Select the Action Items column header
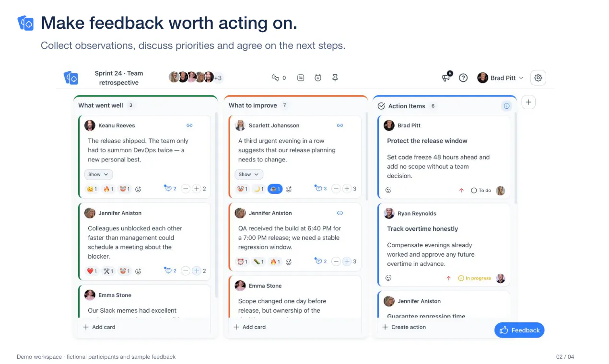609x364 pixels. pyautogui.click(x=407, y=106)
